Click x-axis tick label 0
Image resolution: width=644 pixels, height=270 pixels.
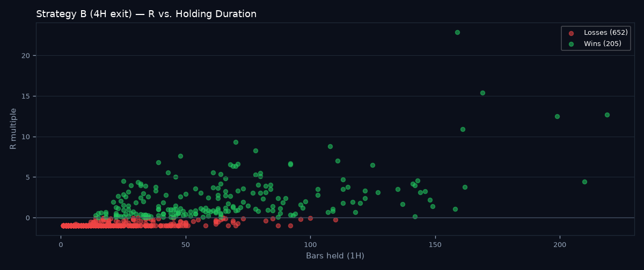[61, 244]
